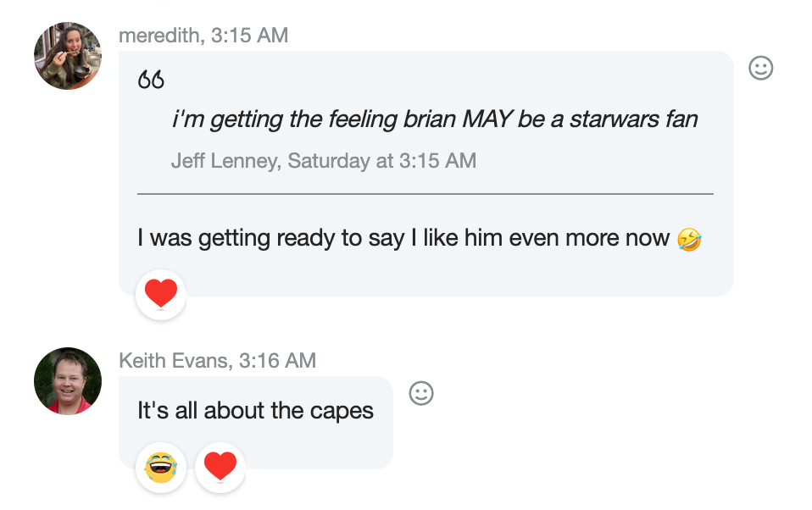This screenshot has width=812, height=510.
Task: Open Keith Evans's profile picture
Action: 68,381
